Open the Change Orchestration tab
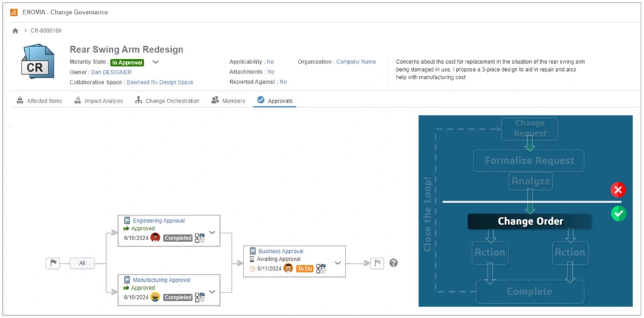 pyautogui.click(x=167, y=101)
